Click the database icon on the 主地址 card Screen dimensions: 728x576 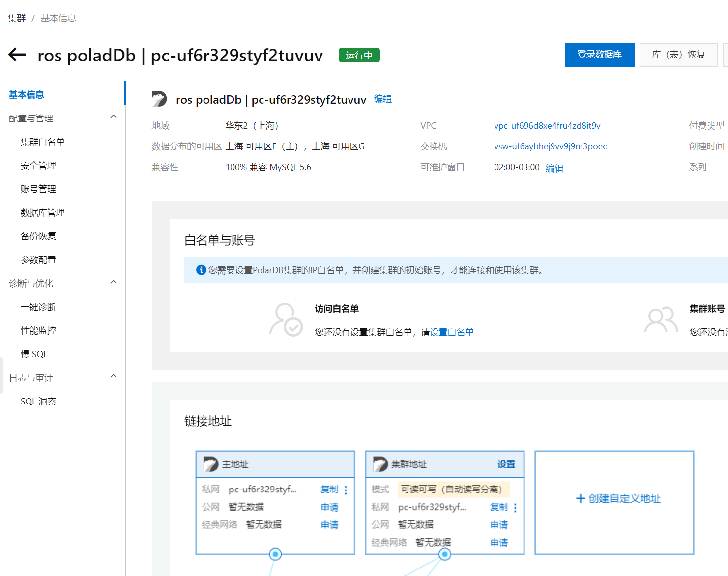pyautogui.click(x=210, y=463)
